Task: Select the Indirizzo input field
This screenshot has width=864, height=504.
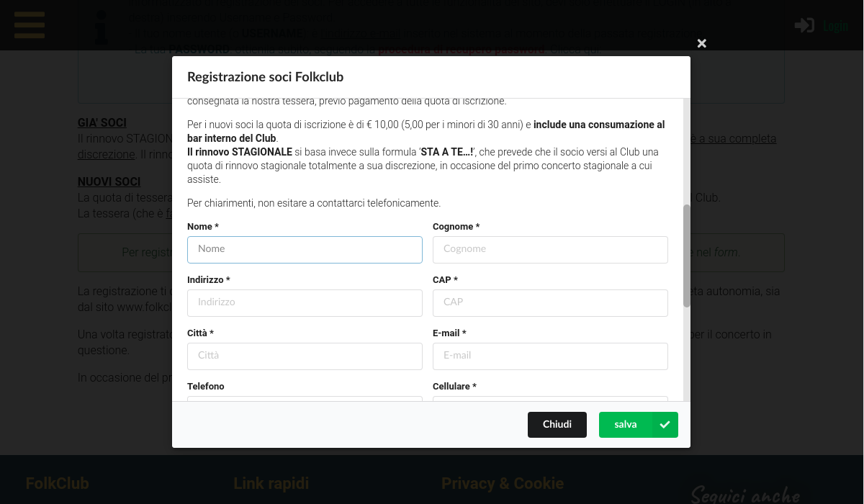Action: [x=305, y=303]
